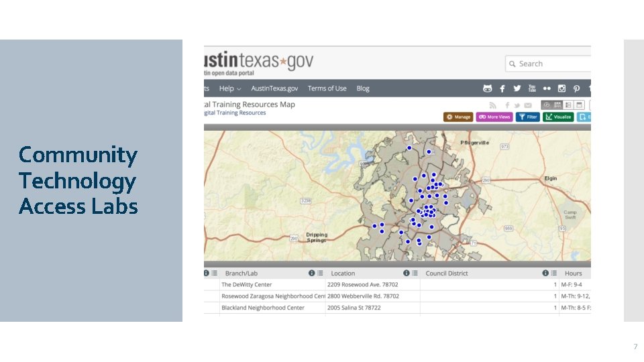Click the More Views button

tap(494, 117)
